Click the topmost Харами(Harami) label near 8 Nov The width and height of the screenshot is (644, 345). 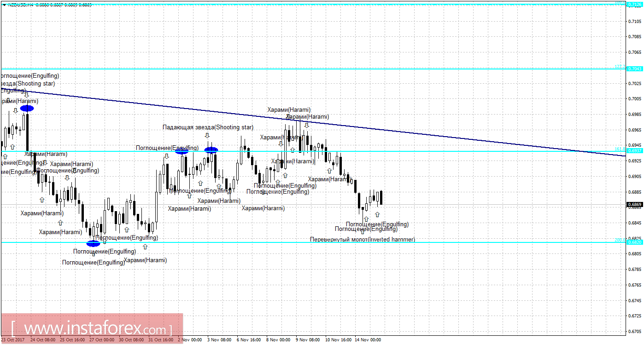click(x=289, y=109)
